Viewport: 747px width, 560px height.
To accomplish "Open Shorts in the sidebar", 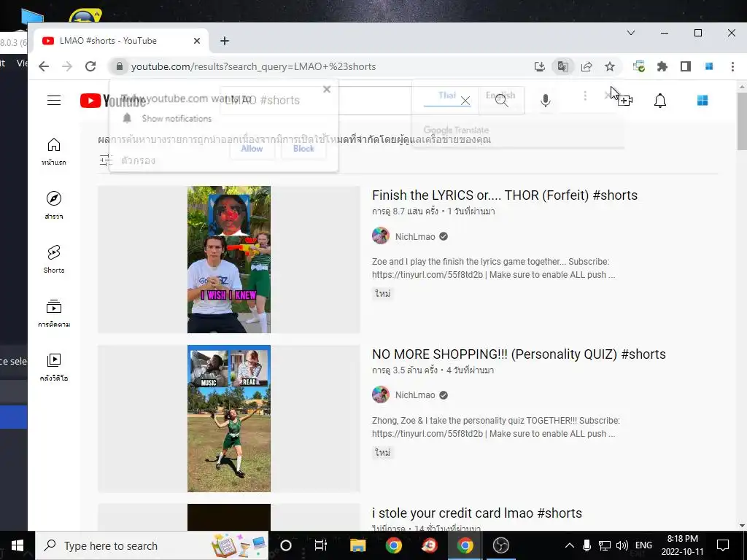I will tap(54, 259).
